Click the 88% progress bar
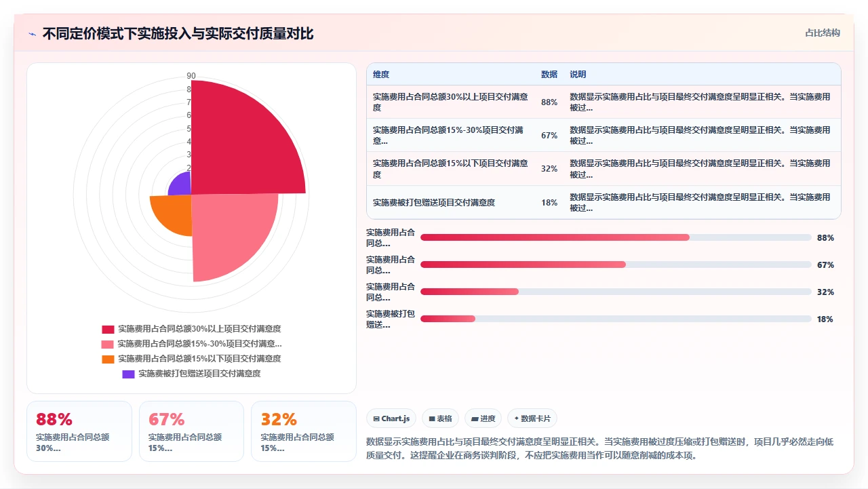 click(616, 237)
